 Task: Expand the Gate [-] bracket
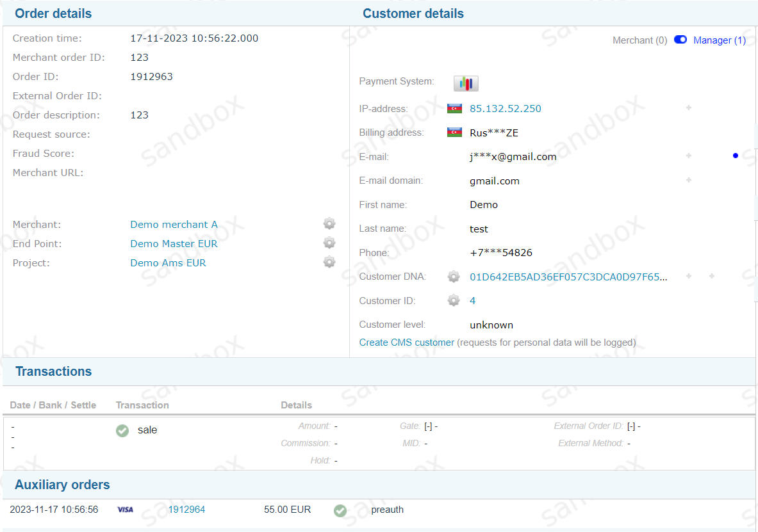pyautogui.click(x=428, y=426)
